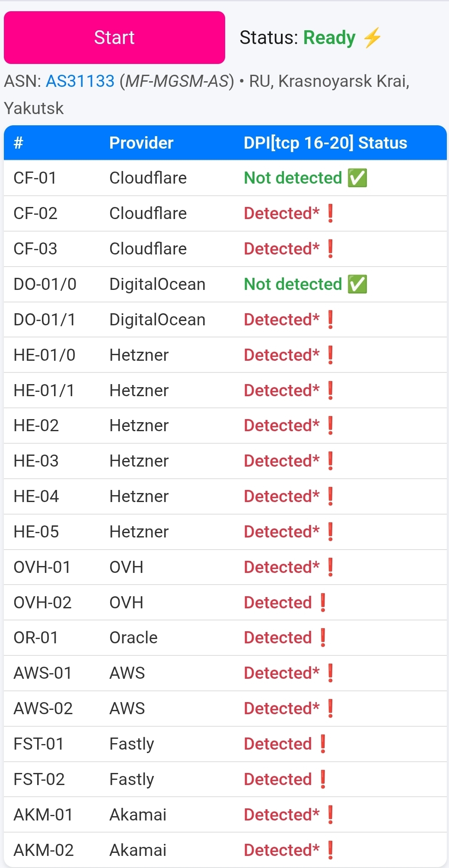Click the Detected* status for AWS-01
Image resolution: width=449 pixels, height=868 pixels.
click(x=281, y=673)
